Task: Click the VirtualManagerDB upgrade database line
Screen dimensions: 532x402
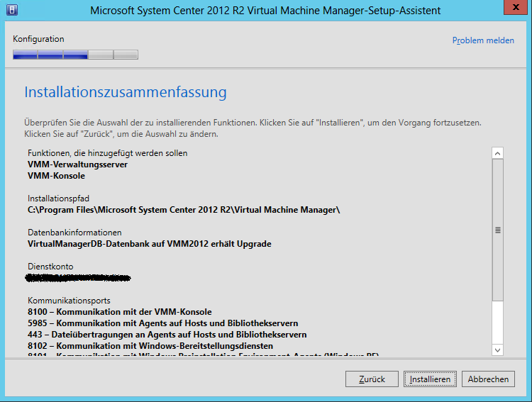Action: tap(149, 244)
